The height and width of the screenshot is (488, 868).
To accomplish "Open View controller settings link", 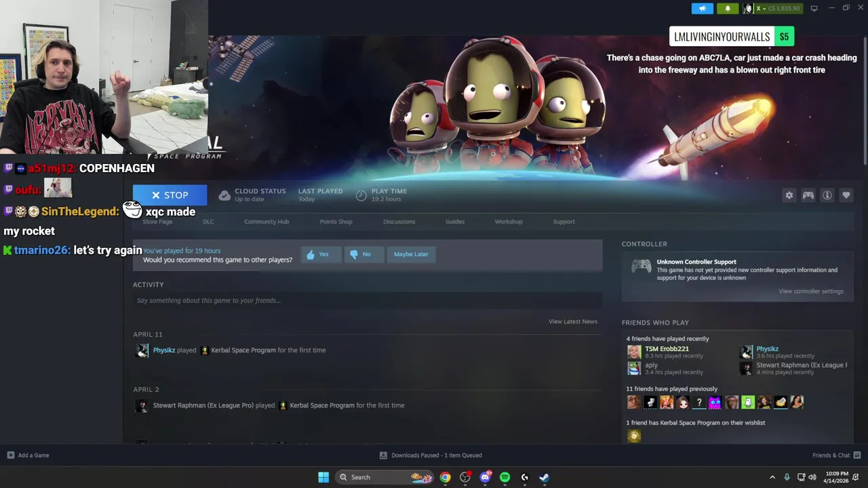I will [811, 291].
